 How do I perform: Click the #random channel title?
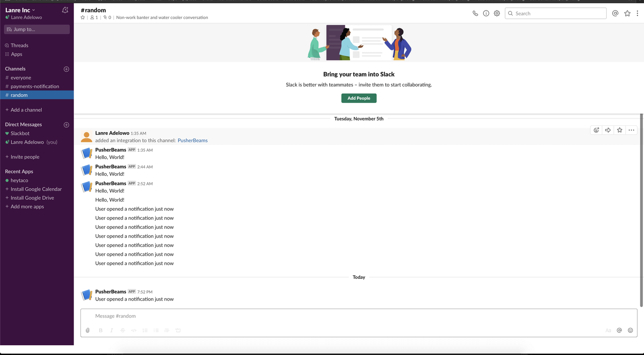tap(93, 10)
